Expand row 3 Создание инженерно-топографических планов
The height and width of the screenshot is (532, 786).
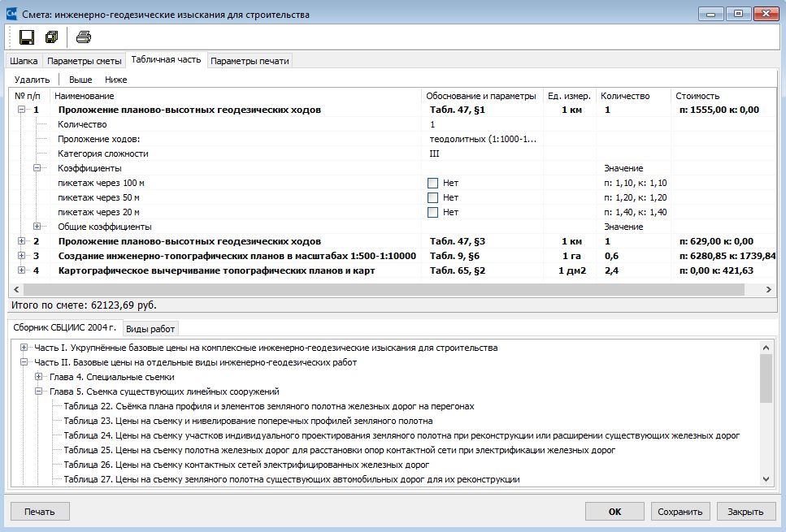click(x=21, y=256)
